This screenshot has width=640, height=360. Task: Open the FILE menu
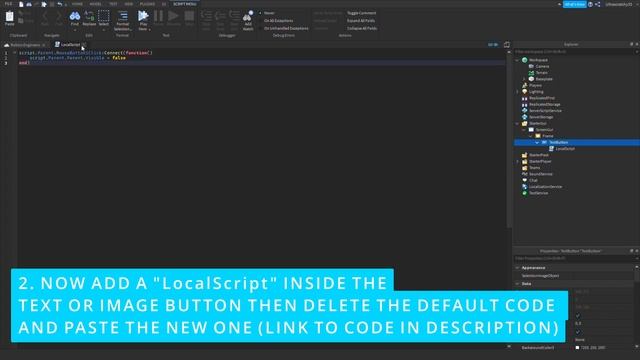(x=8, y=4)
